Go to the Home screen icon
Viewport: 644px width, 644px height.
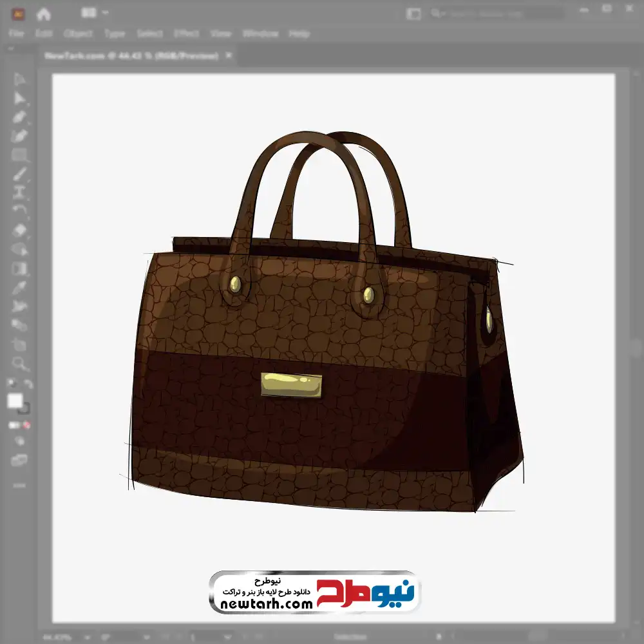(43, 14)
